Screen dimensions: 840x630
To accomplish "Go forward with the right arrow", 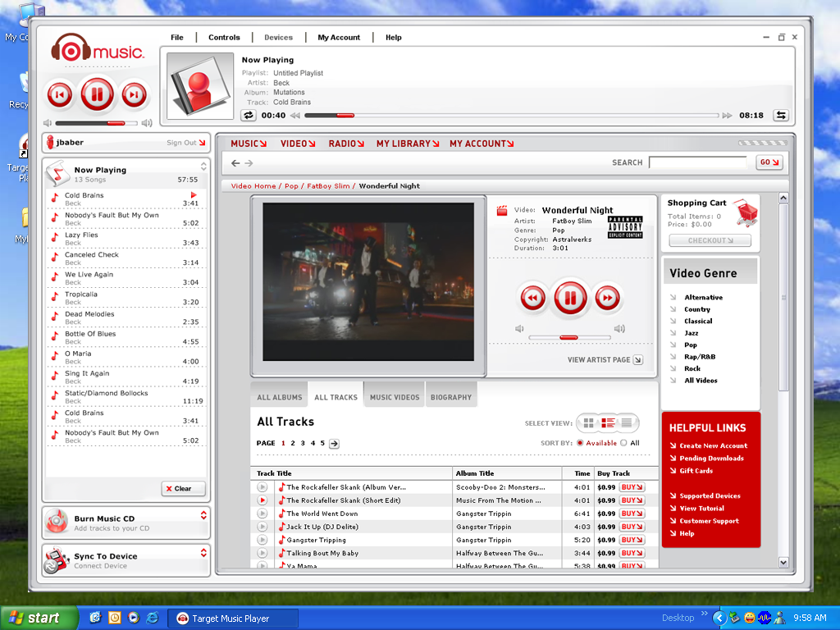I will pos(249,163).
